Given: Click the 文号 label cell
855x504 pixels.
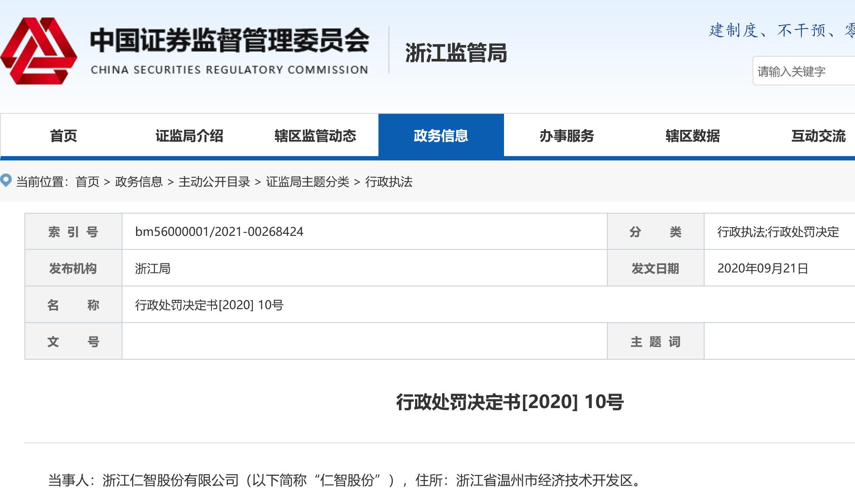Looking at the screenshot, I should pyautogui.click(x=73, y=341).
